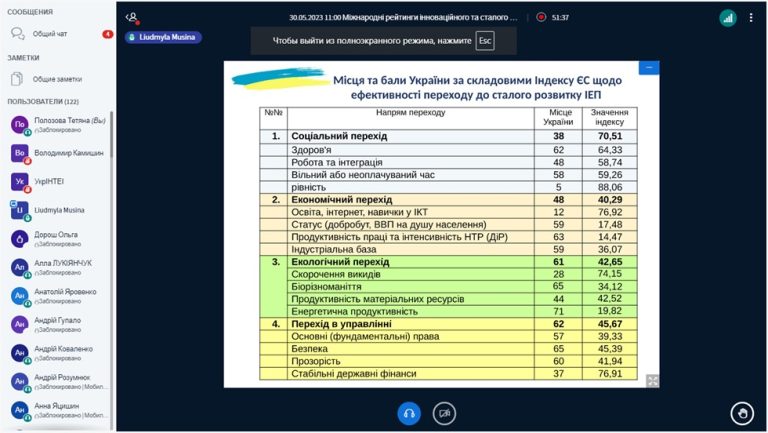Click slide row Індустріальна база
The height and width of the screenshot is (433, 768).
[x=448, y=249]
